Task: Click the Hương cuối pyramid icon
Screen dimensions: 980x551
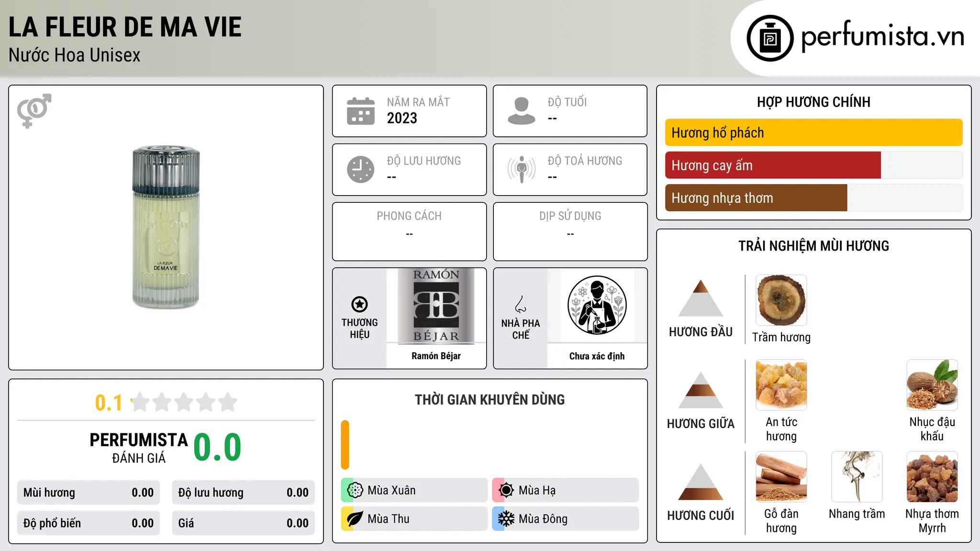Action: [701, 482]
